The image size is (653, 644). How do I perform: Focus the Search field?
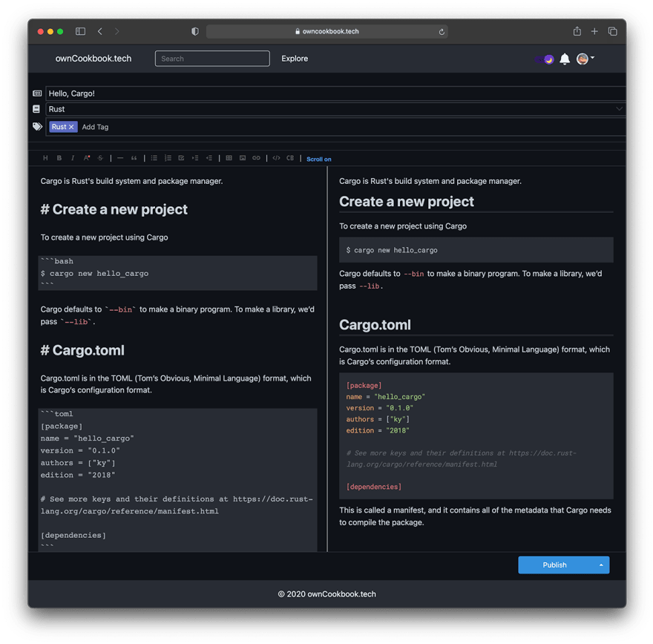(x=212, y=59)
